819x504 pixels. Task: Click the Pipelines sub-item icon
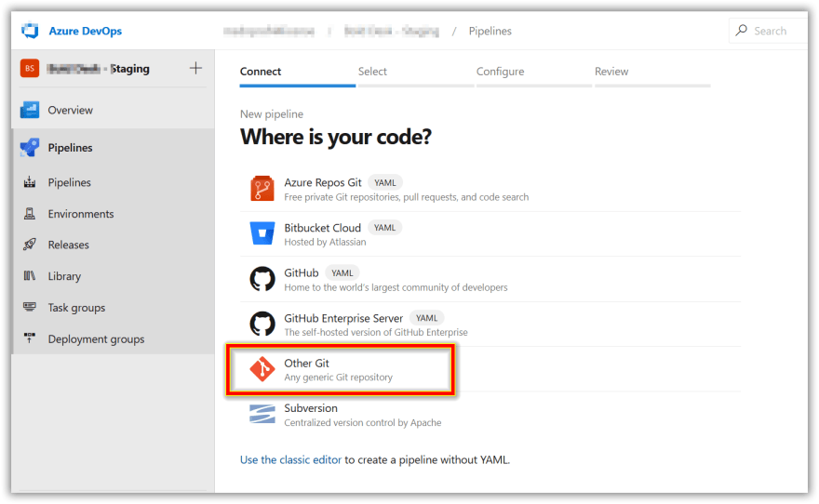click(30, 182)
